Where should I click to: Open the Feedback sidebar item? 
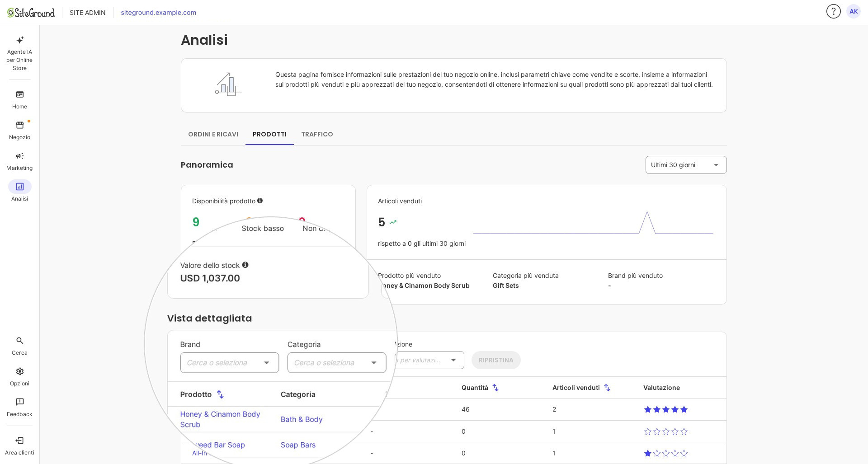[x=19, y=408]
